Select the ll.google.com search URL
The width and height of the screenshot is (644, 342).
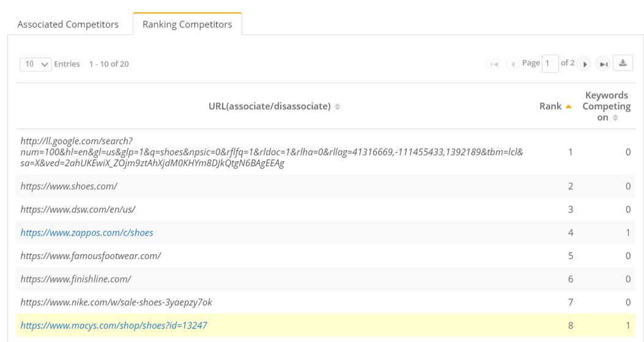pyautogui.click(x=272, y=151)
